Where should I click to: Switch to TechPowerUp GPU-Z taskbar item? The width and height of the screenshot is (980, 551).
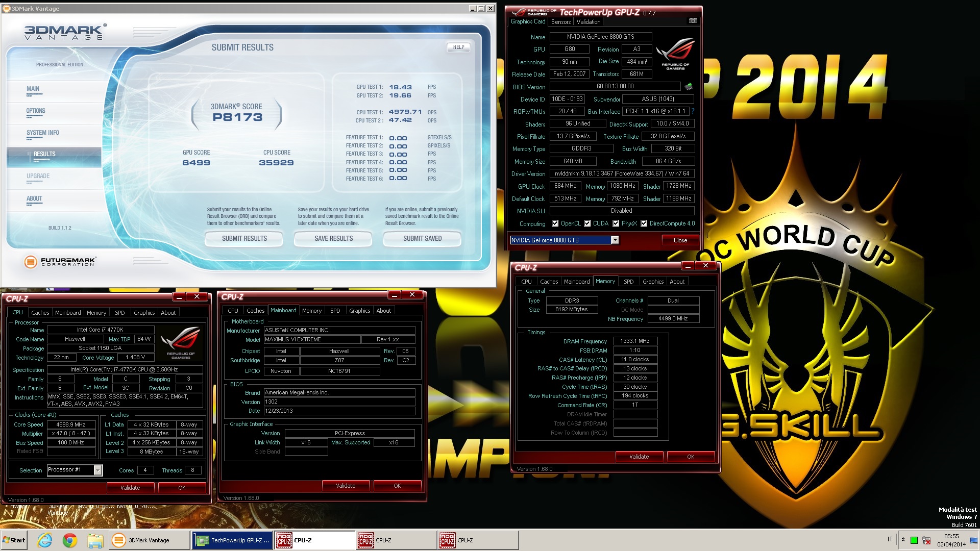pos(233,540)
